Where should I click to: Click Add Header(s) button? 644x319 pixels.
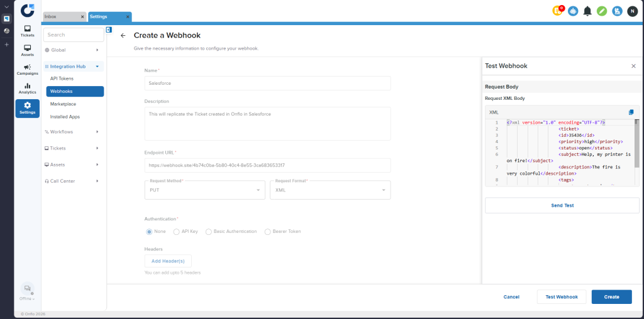[x=168, y=261]
